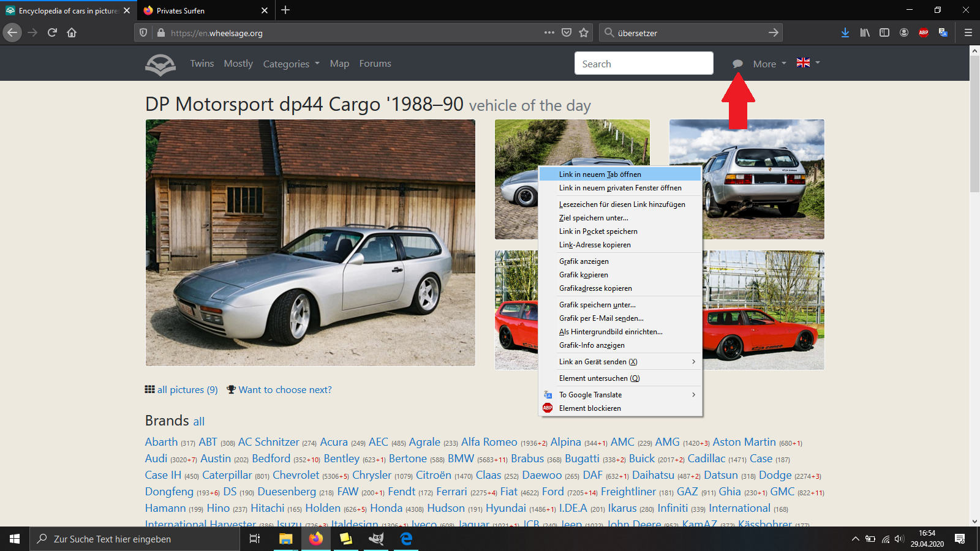
Task: Open the Aston Martin brand link
Action: tap(744, 442)
